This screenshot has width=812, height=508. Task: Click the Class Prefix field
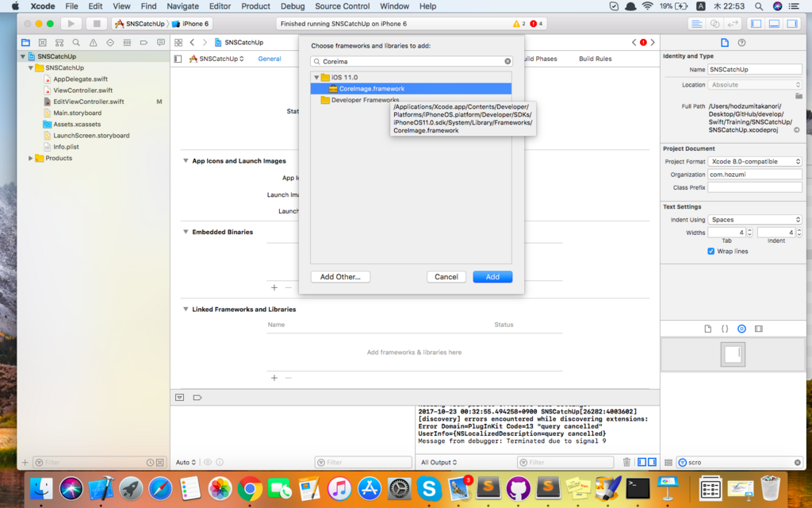pyautogui.click(x=755, y=187)
